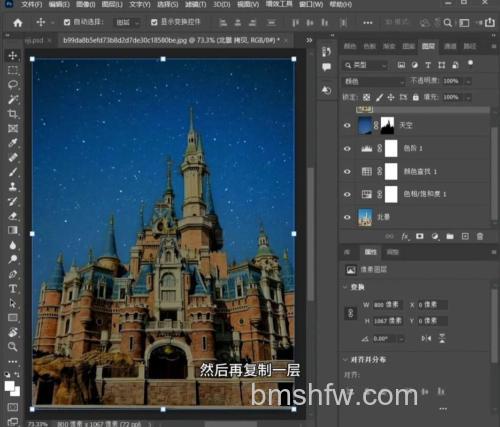
Task: Collapse the 变换 section in Properties
Action: click(346, 287)
